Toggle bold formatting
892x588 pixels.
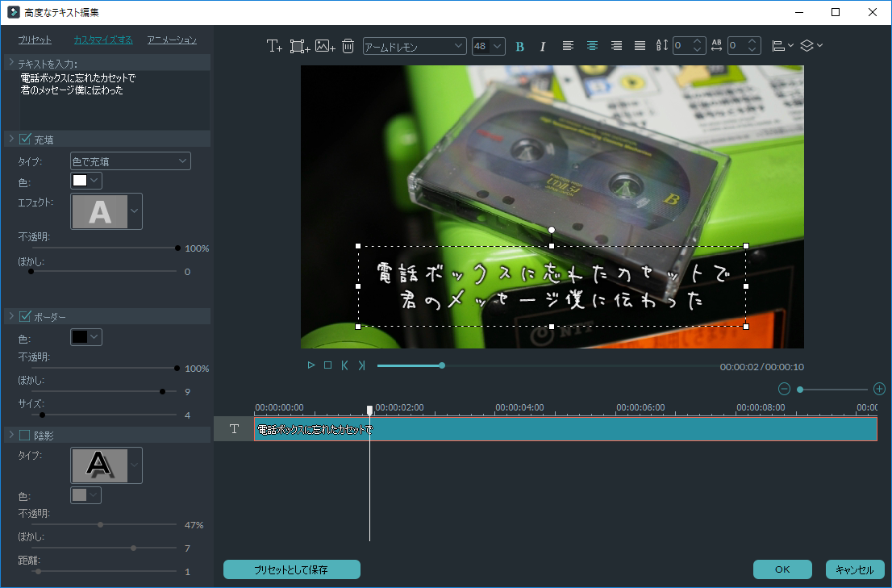pos(519,47)
